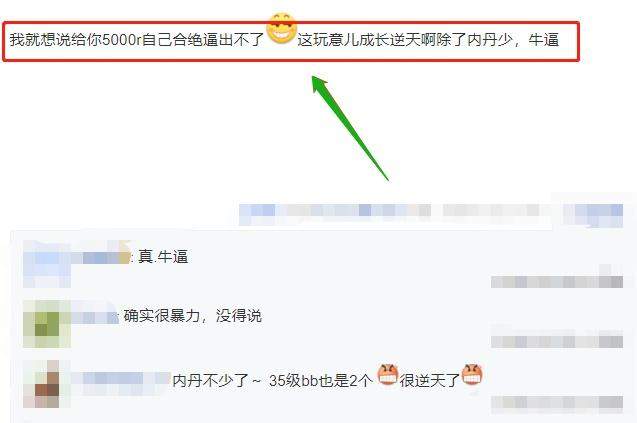Screen dimensions: 637x423
Task: Select the comment "确实很暴力，没得说"
Action: click(193, 316)
